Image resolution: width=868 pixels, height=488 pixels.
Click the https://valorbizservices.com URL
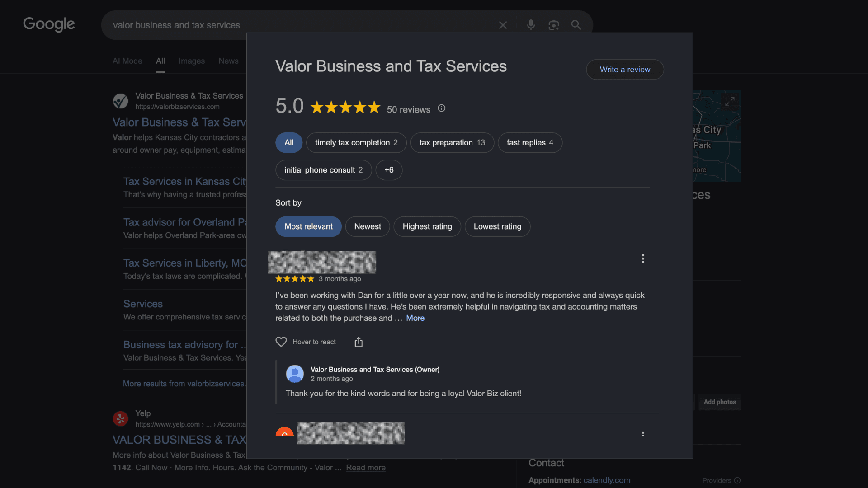177,107
